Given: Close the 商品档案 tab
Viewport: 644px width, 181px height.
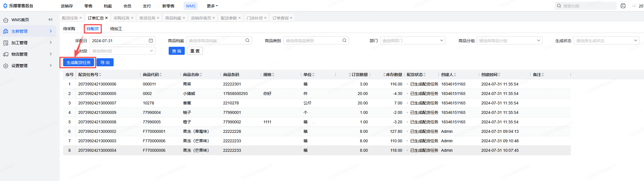Looking at the screenshot, I should click(x=184, y=18).
